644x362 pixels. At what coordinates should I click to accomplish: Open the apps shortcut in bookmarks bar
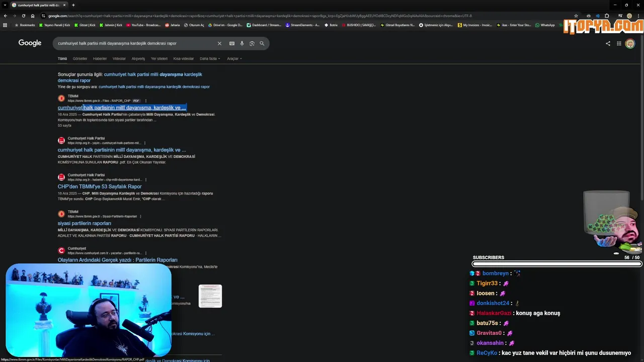5,25
